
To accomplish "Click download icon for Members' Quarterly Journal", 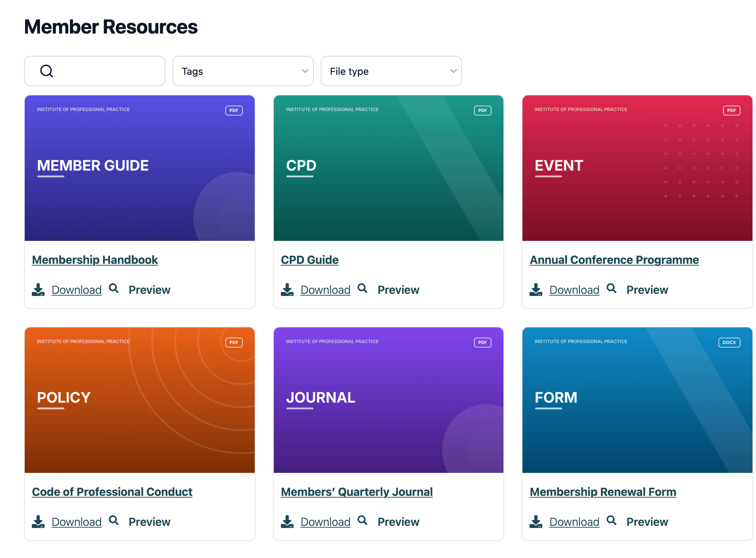I will pyautogui.click(x=287, y=522).
